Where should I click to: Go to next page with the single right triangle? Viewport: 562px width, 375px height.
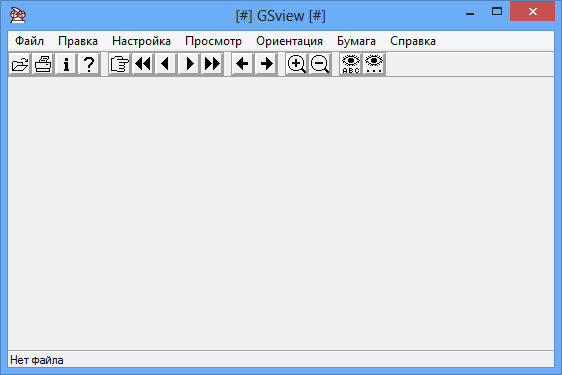[x=189, y=64]
